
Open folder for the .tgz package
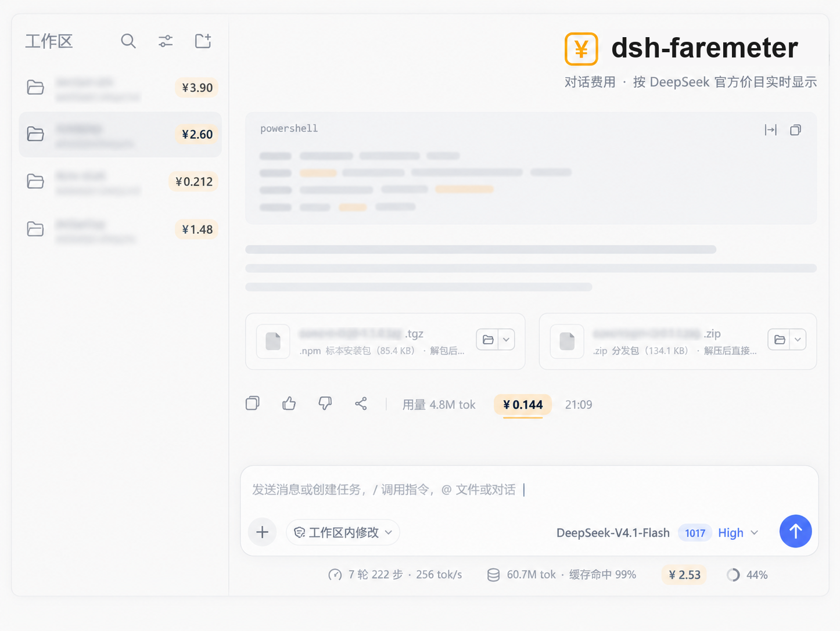click(x=488, y=340)
